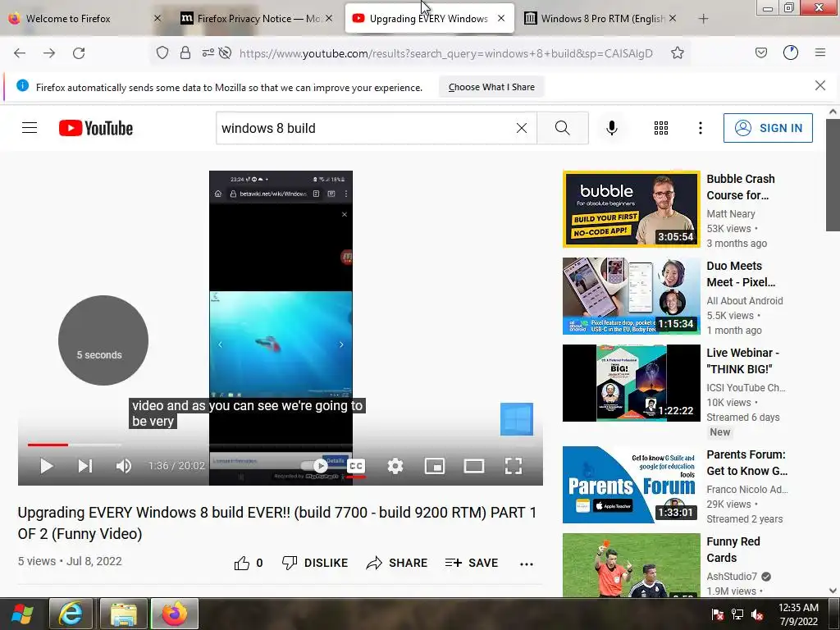840x630 pixels.
Task: Bookmark this page with the star icon
Action: [677, 52]
